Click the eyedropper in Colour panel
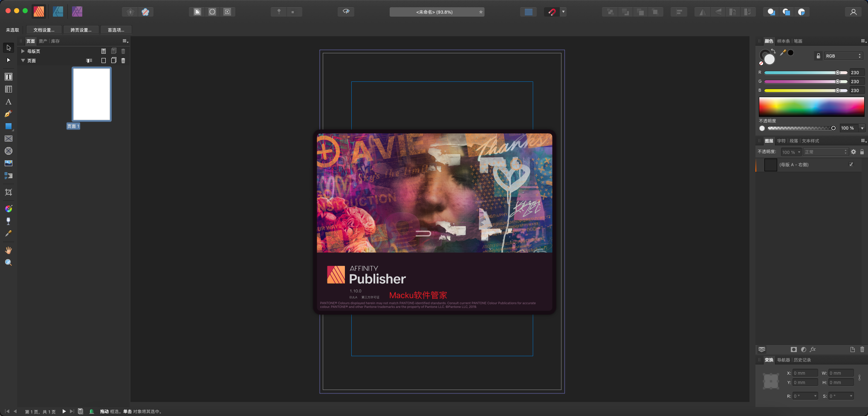 (x=783, y=53)
